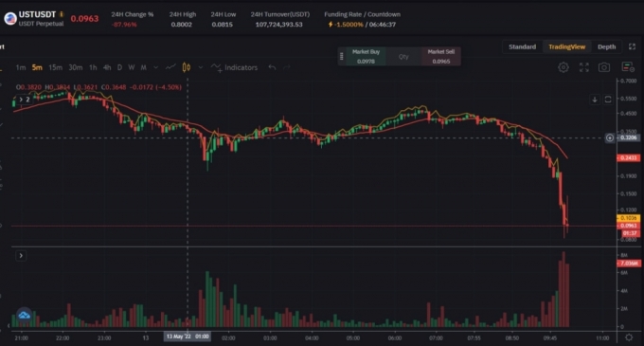644x346 pixels.
Task: Expand chart panel to full screen
Action: pos(632,46)
